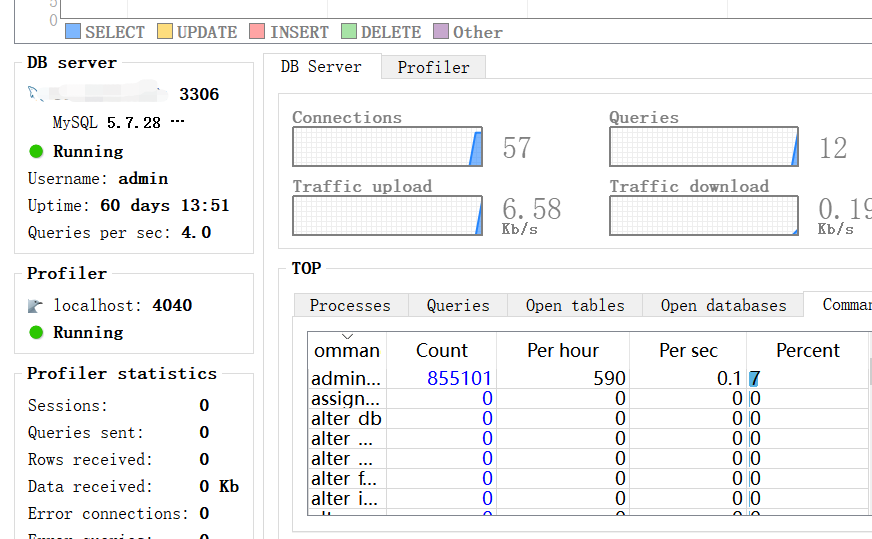Click the Traffic download mini graph

pyautogui.click(x=704, y=216)
